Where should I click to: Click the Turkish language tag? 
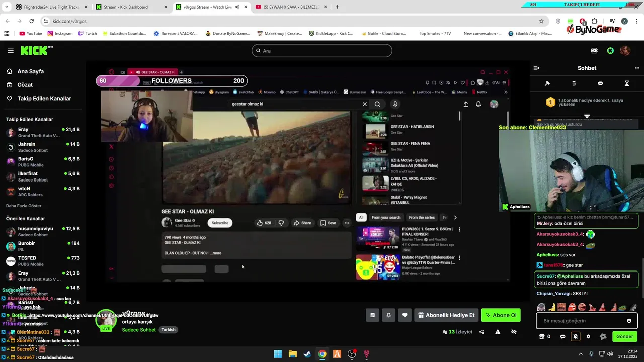point(168,330)
